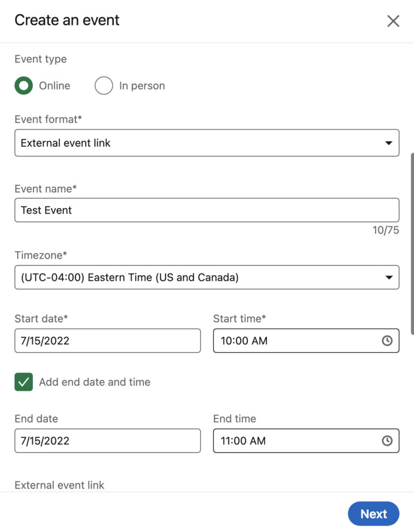Focus the Event name field containing Test Event
The image size is (414, 532).
pos(206,210)
